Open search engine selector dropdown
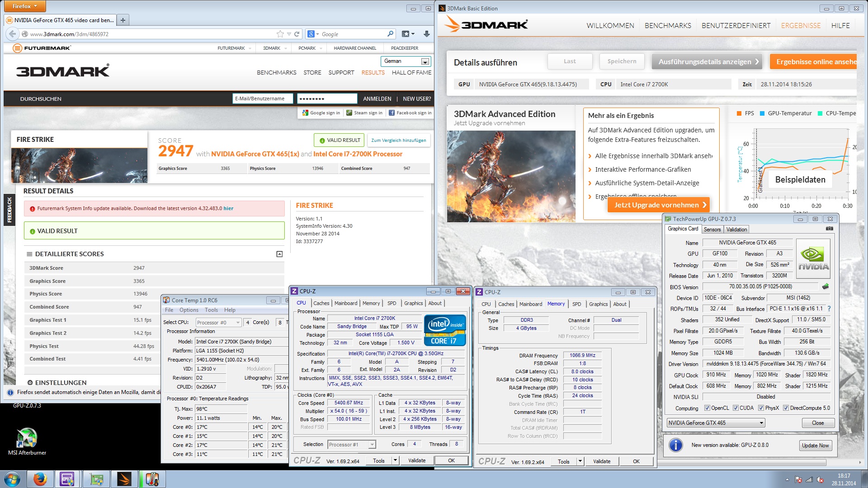Viewport: 868px width, 488px height. 313,34
